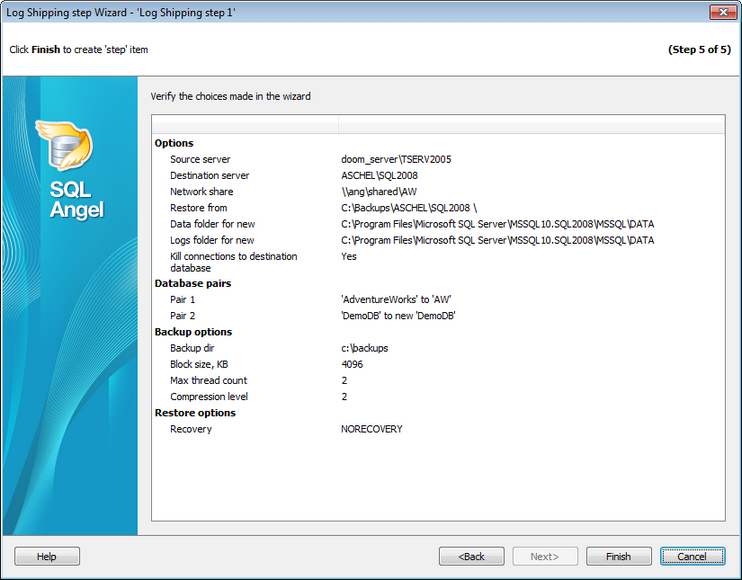
Task: Cancel the Log Shipping wizard
Action: tap(692, 556)
